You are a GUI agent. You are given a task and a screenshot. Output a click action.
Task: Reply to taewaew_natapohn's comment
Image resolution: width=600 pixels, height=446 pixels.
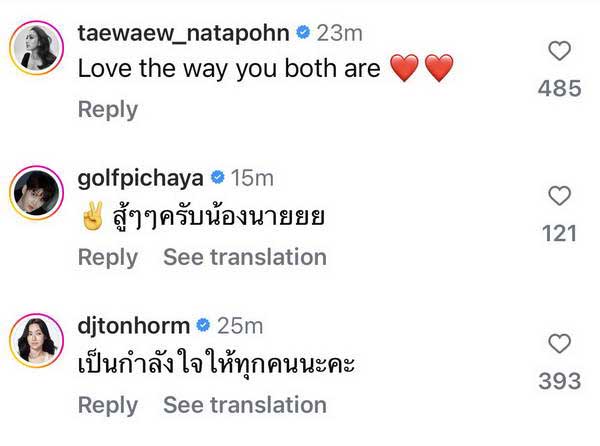point(107,110)
